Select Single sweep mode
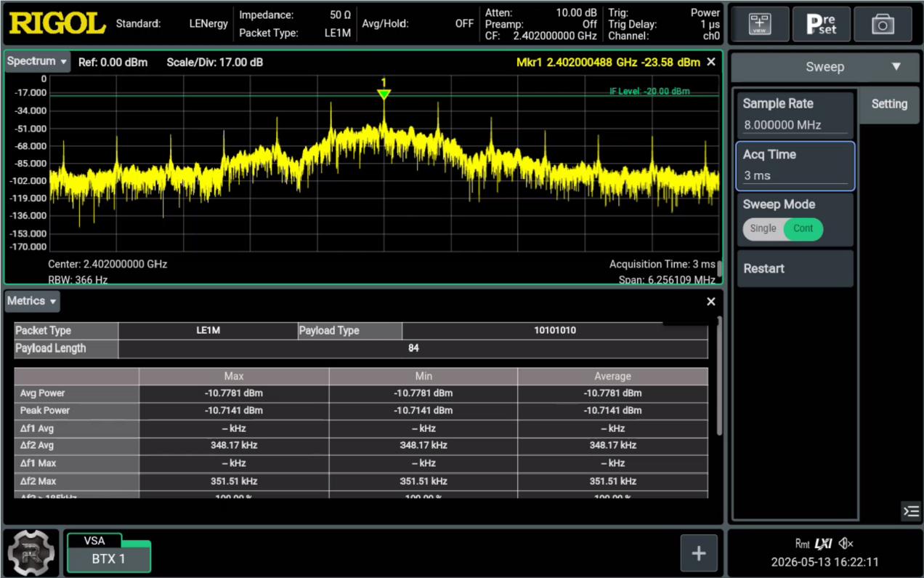The height and width of the screenshot is (578, 924). click(763, 228)
